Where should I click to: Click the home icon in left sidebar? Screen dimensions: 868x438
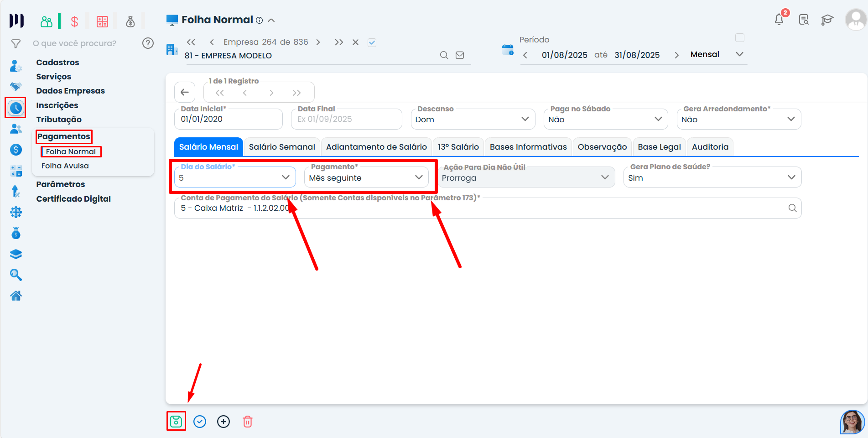pyautogui.click(x=16, y=296)
